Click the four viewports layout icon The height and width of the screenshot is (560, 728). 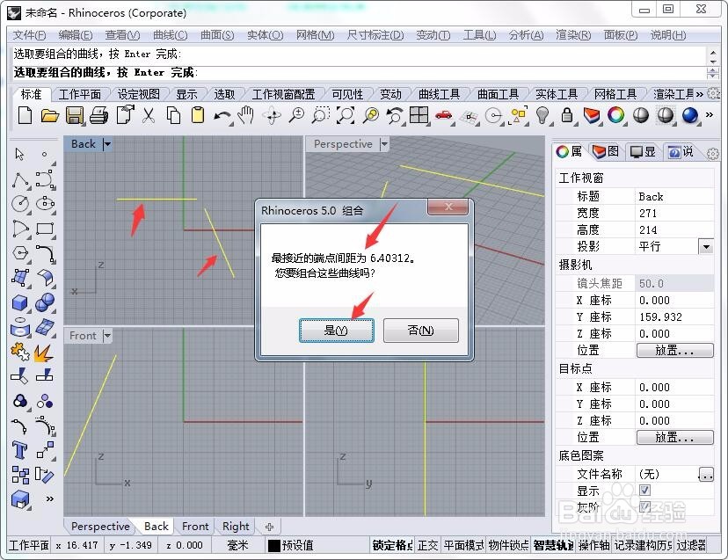[x=419, y=114]
